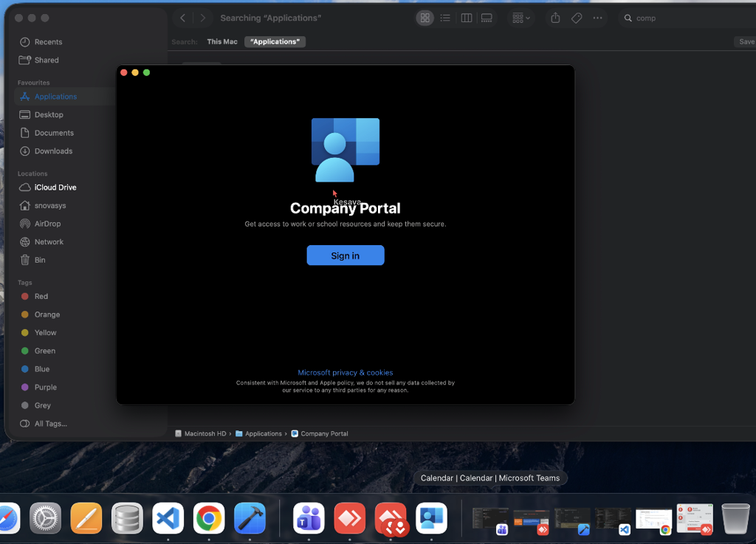Open the Group By dropdown in the toolbar
The image size is (756, 544).
(x=520, y=18)
